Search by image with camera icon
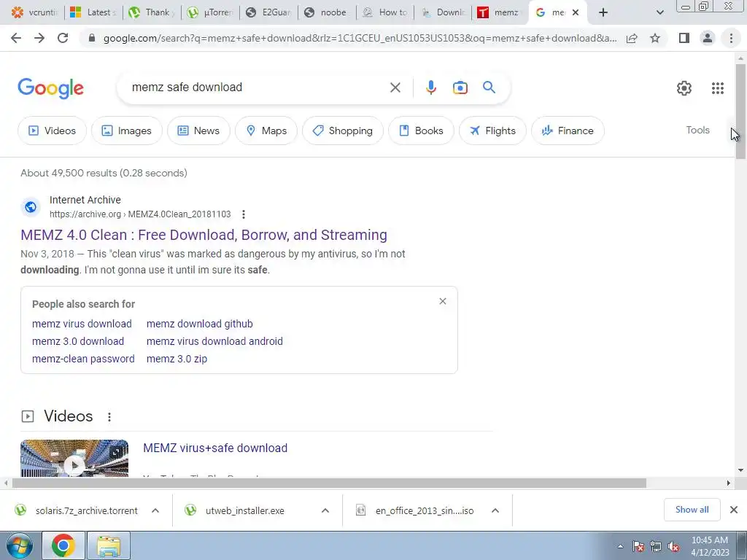 [460, 87]
